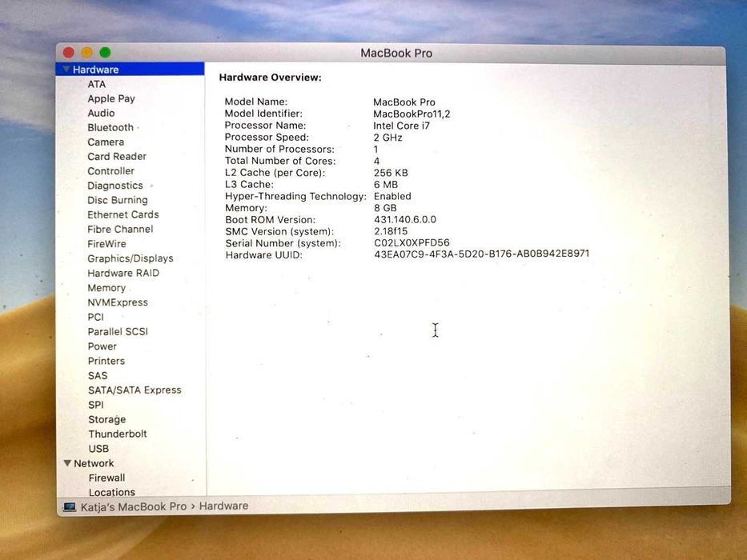This screenshot has height=560, width=747.
Task: Select FireWire in the sidebar
Action: point(106,244)
